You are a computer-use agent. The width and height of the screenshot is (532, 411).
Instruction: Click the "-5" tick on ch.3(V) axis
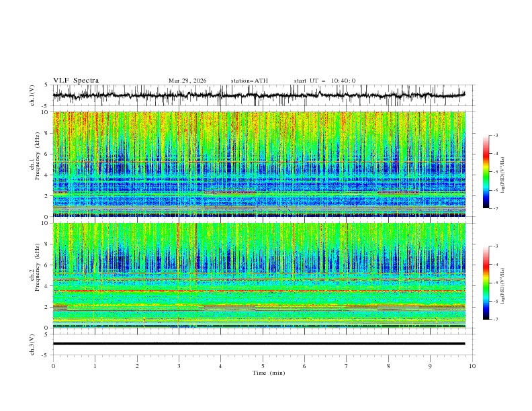[x=44, y=355]
